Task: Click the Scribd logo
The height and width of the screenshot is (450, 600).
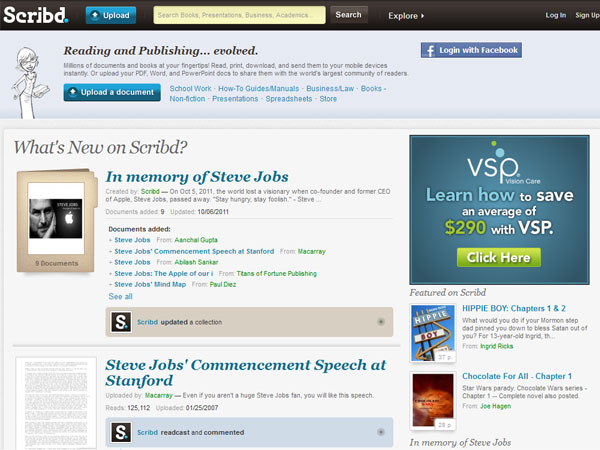Action: (36, 15)
